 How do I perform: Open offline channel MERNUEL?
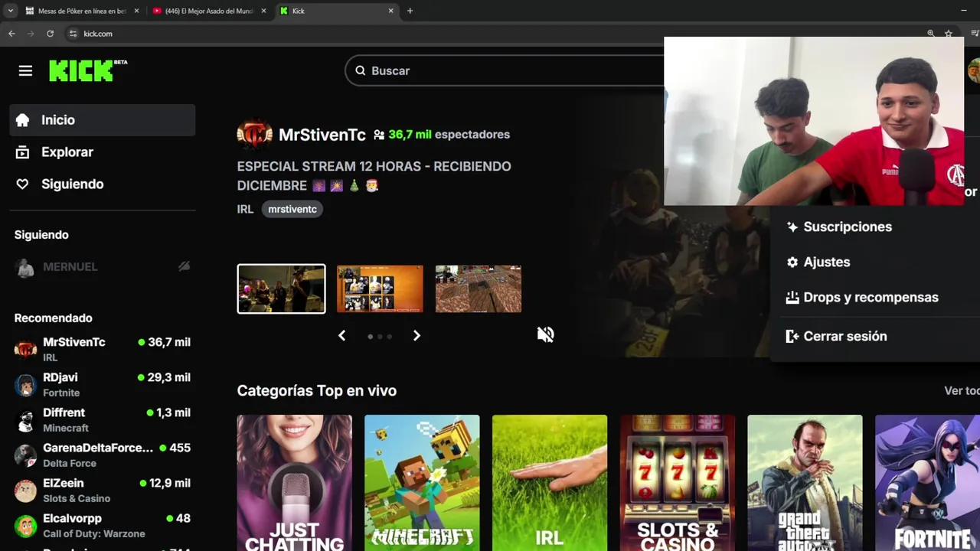[x=103, y=267]
